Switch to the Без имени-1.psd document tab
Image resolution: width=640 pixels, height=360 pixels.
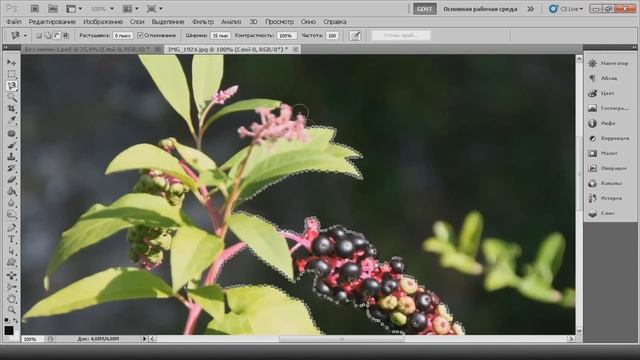[x=86, y=49]
